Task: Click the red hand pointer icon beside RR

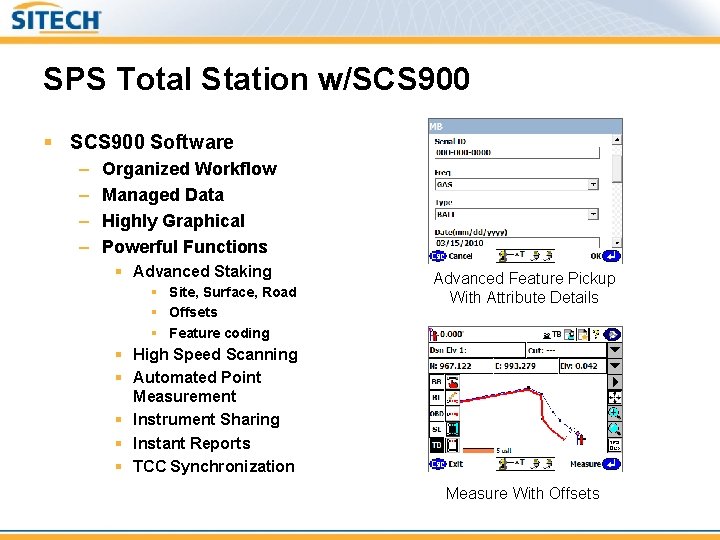Action: click(453, 382)
